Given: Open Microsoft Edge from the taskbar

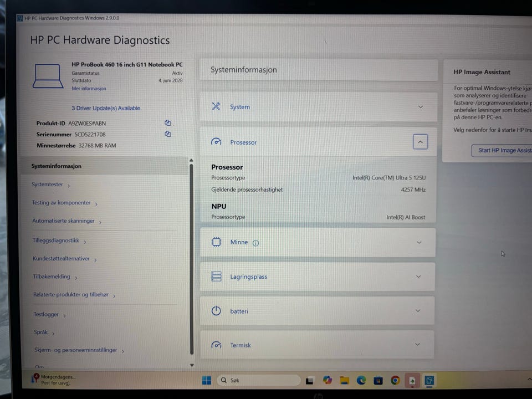Looking at the screenshot, I should point(361,380).
